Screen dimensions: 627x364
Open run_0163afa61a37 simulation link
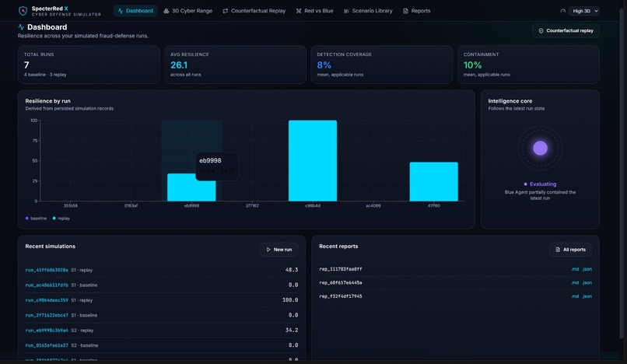click(47, 345)
